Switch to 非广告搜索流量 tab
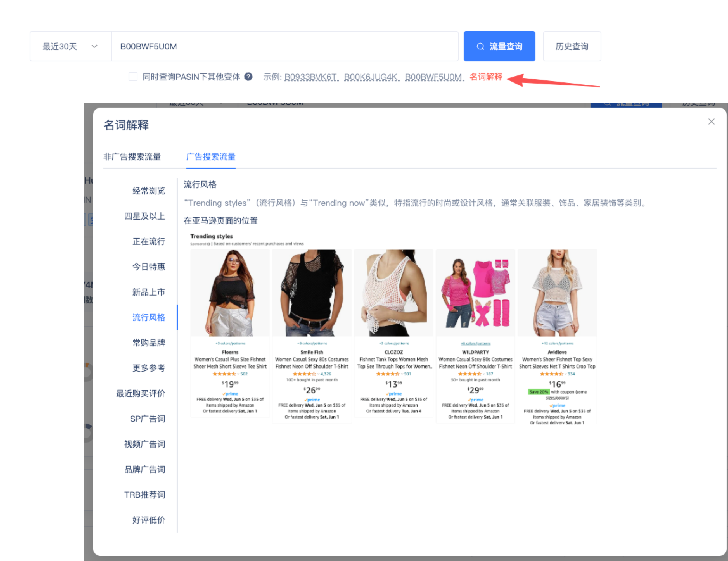The height and width of the screenshot is (561, 728). [x=132, y=157]
